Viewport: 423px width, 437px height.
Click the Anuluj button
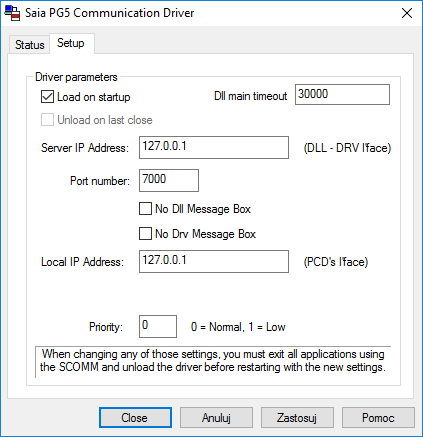(216, 417)
